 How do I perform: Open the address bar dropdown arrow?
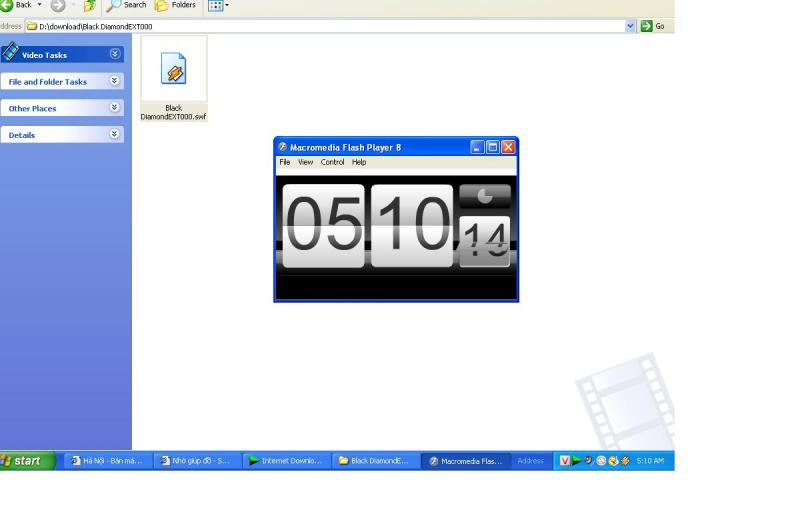pos(630,26)
